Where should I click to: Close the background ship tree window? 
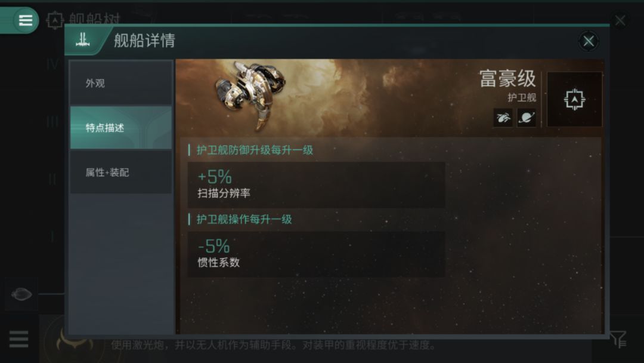(620, 20)
